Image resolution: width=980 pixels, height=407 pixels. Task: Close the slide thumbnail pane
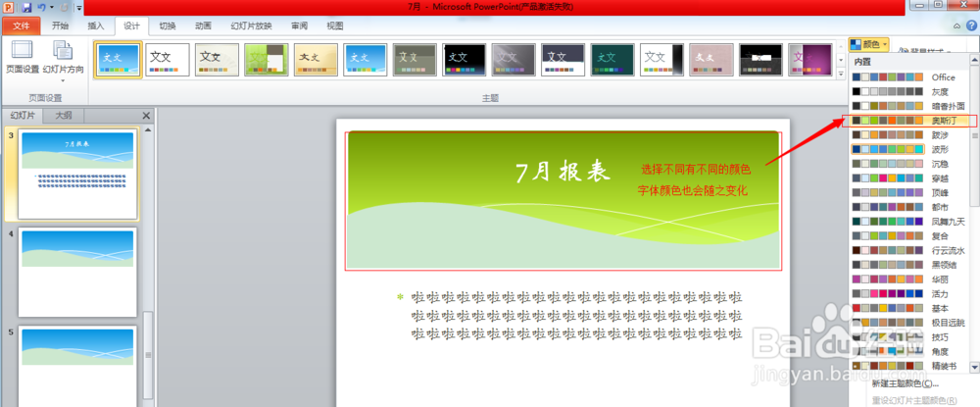146,116
